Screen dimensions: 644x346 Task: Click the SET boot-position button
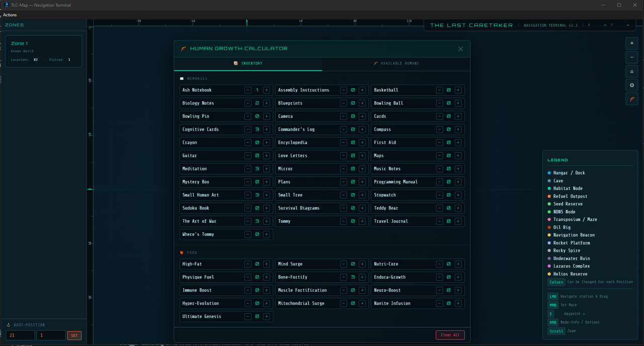pyautogui.click(x=74, y=335)
